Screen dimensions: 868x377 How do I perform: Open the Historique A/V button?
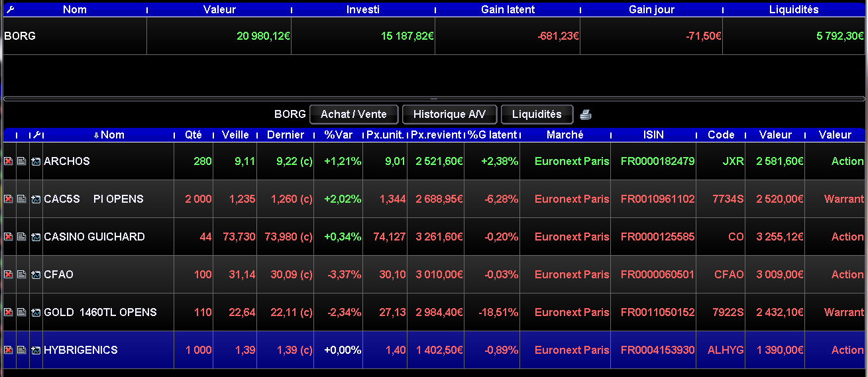point(449,114)
